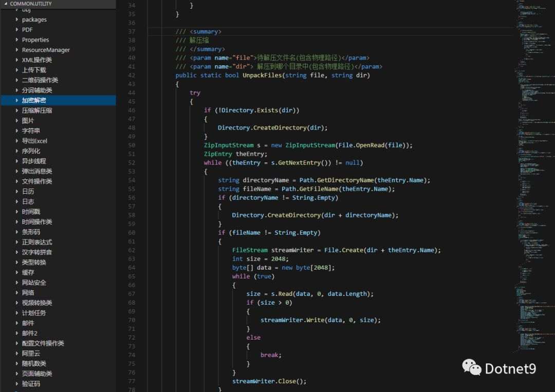Collapse the COMMON.UTILITY section header
Image resolution: width=555 pixels, height=392 pixels.
tap(58, 4)
